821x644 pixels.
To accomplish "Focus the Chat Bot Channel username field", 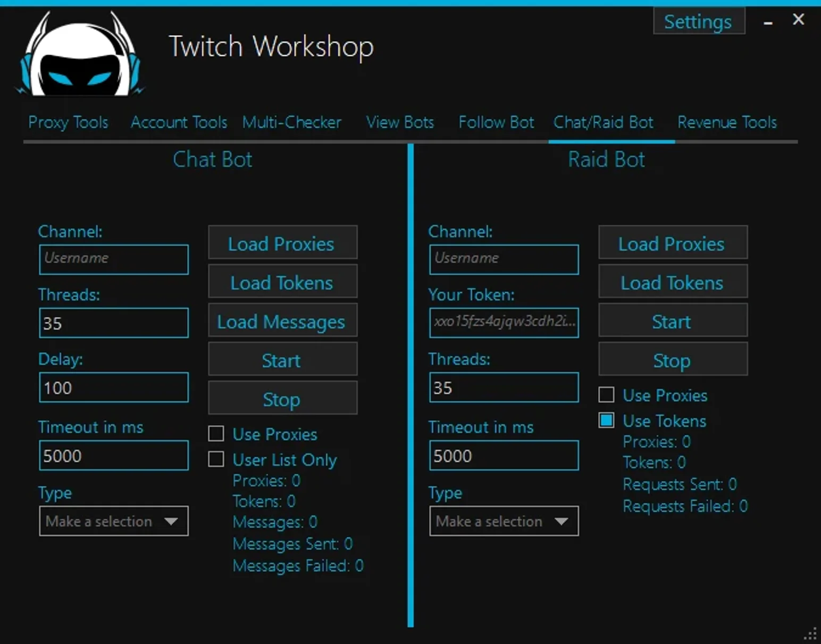I will point(114,259).
